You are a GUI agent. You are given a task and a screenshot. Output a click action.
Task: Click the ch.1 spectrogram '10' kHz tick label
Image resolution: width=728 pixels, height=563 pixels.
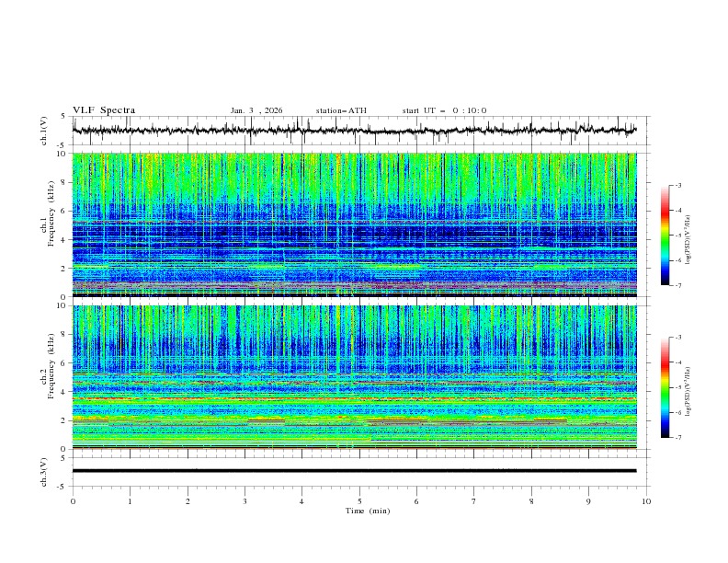point(62,154)
